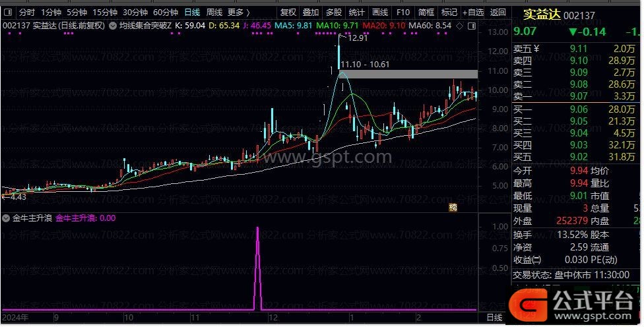Viewport: 644px width, 327px height.
Task: Click the +自选 add to watchlist button
Action: click(472, 12)
